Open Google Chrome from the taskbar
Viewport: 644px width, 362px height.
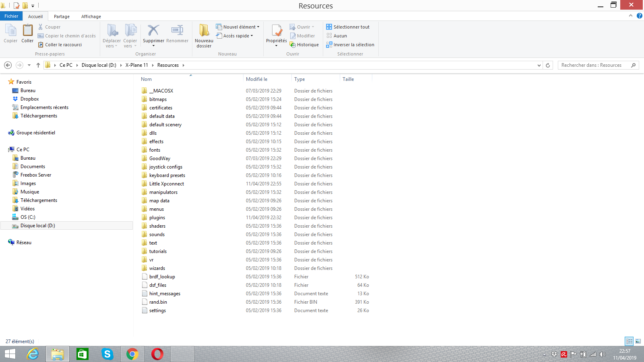coord(132,354)
